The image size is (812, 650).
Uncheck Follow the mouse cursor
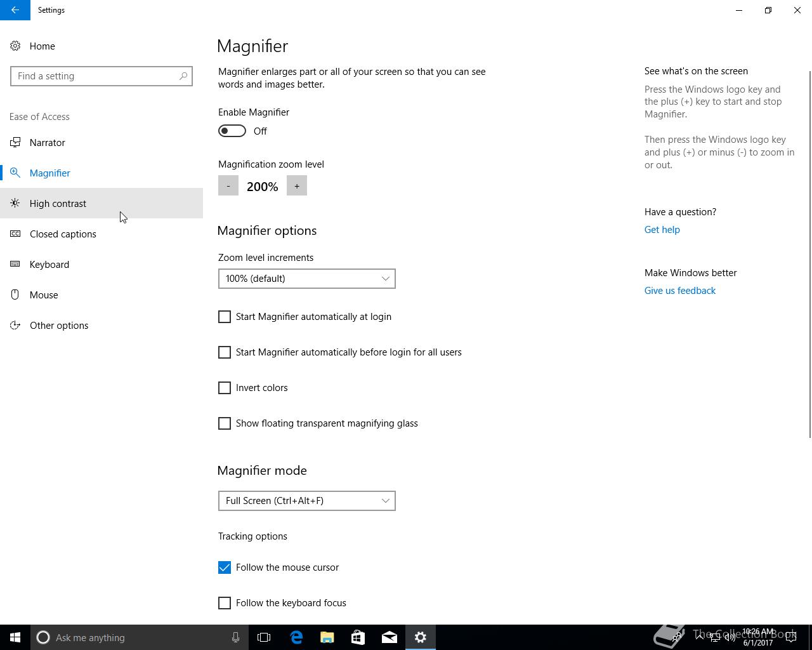click(x=225, y=567)
